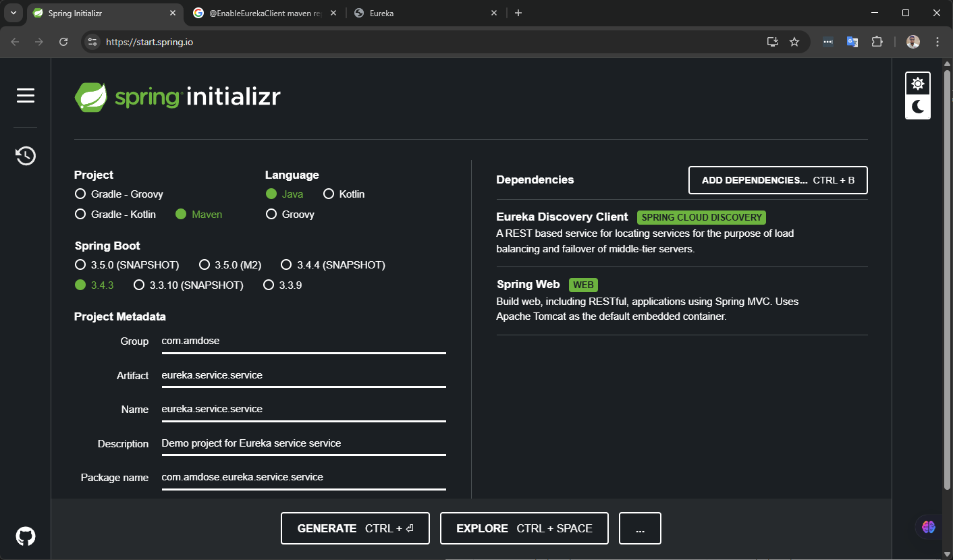Click the install app icon in address bar

pyautogui.click(x=773, y=42)
